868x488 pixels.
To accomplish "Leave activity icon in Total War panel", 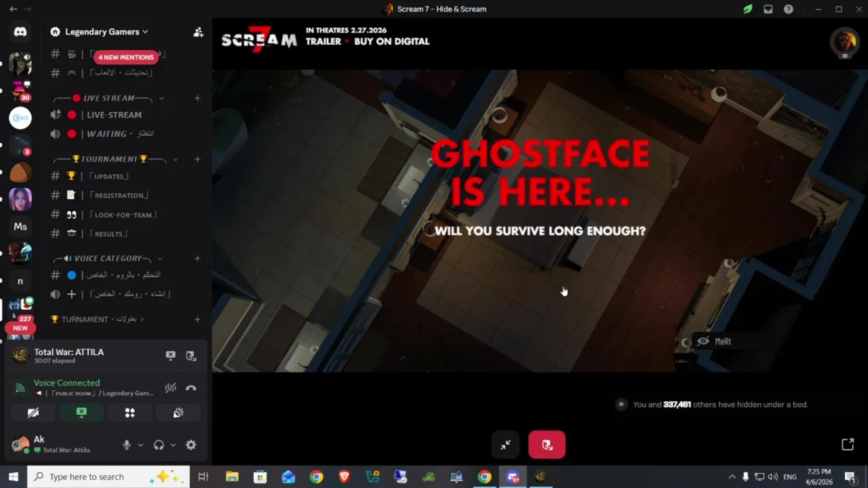I will tap(191, 356).
